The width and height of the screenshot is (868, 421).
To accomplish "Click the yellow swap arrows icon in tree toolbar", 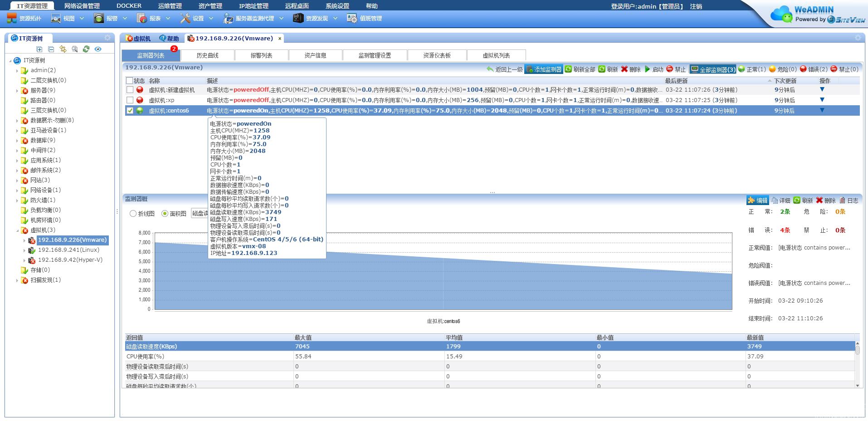I will pyautogui.click(x=63, y=49).
